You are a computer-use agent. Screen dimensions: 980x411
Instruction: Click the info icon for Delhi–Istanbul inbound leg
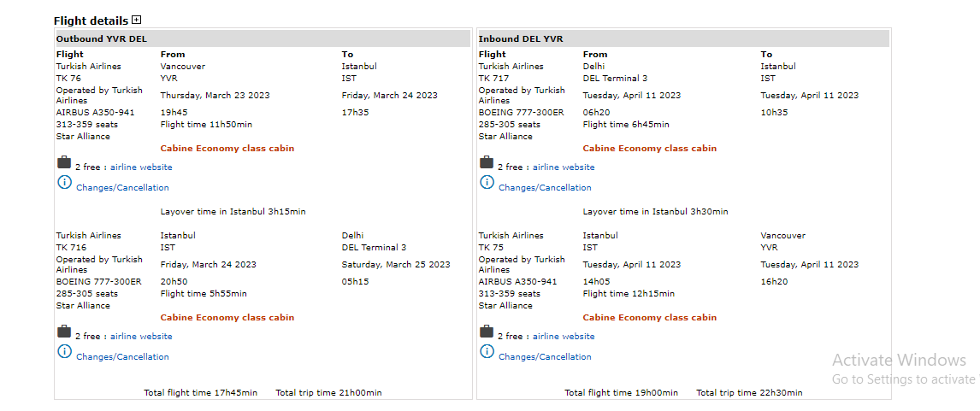[x=487, y=182]
